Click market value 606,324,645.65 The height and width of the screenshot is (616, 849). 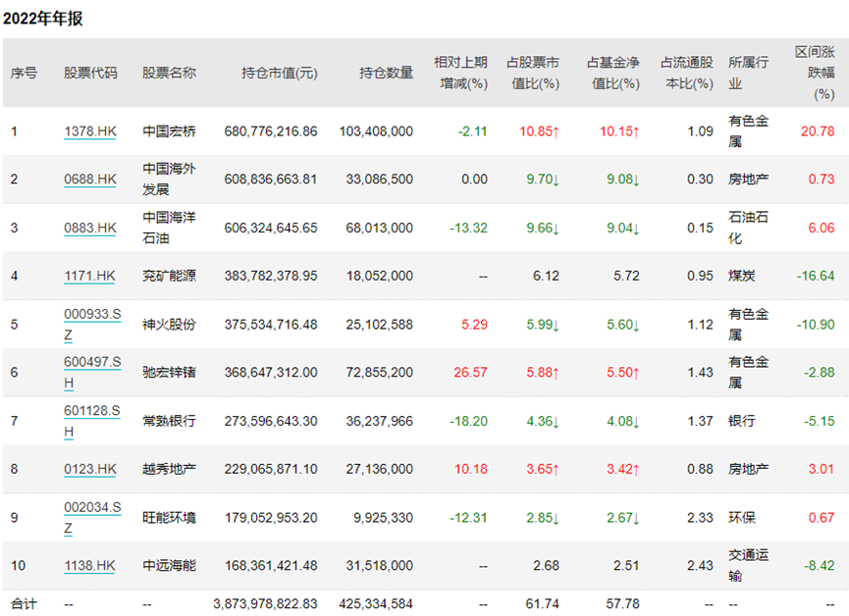(x=271, y=228)
